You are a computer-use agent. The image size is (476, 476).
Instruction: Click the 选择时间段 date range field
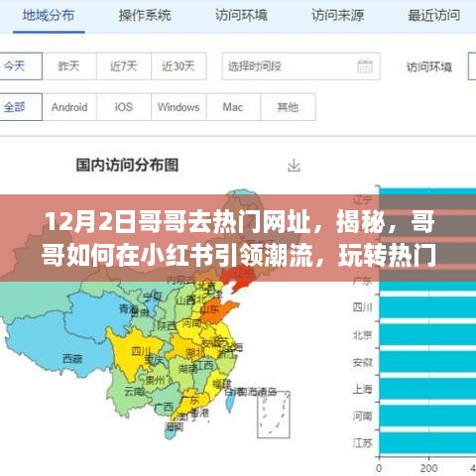(301, 66)
